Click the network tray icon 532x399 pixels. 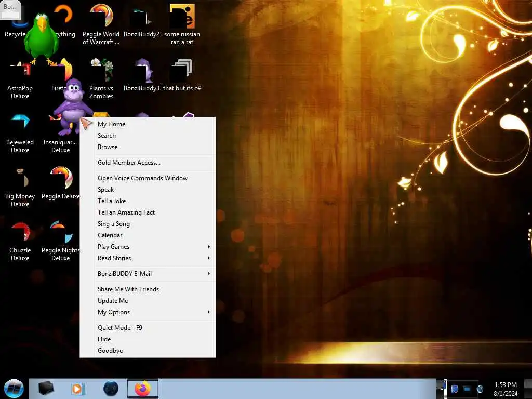pos(467,389)
